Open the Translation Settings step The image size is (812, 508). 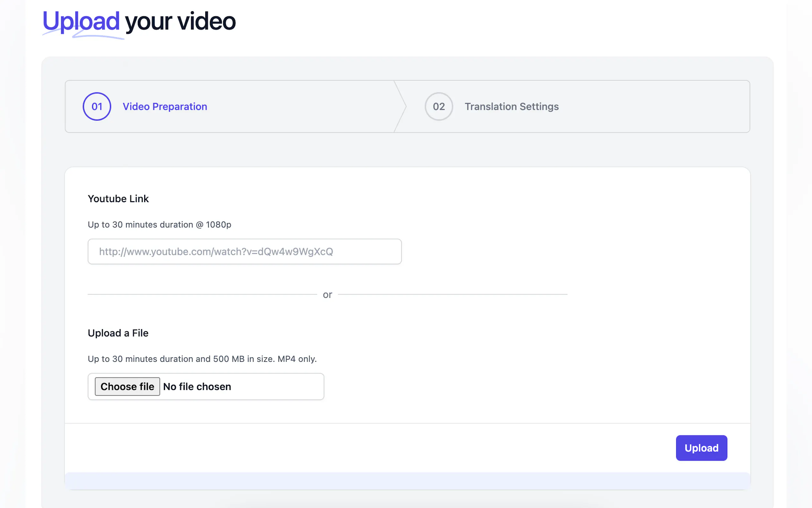pyautogui.click(x=511, y=107)
